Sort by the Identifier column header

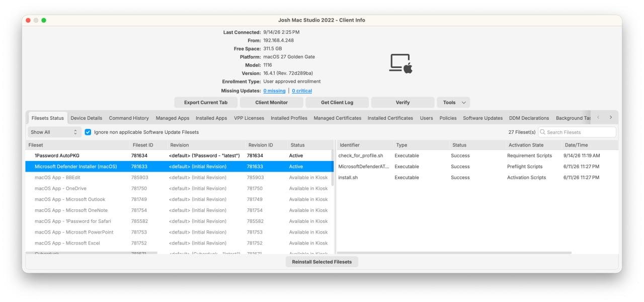(365, 145)
